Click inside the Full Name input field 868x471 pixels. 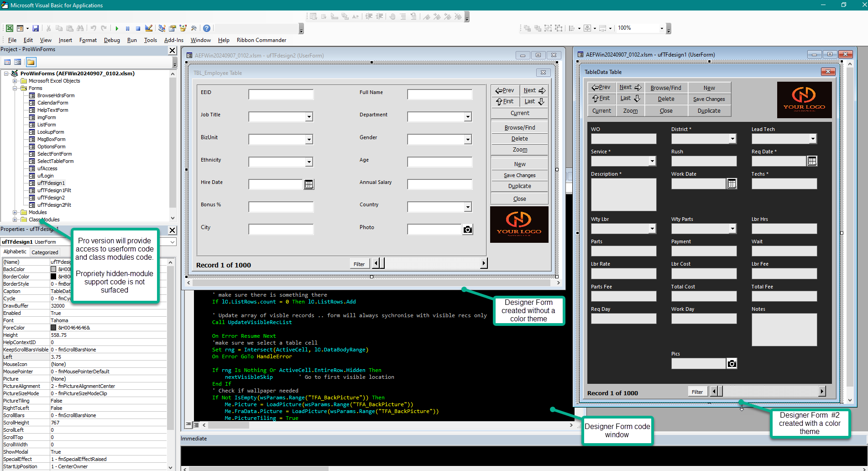(x=439, y=94)
